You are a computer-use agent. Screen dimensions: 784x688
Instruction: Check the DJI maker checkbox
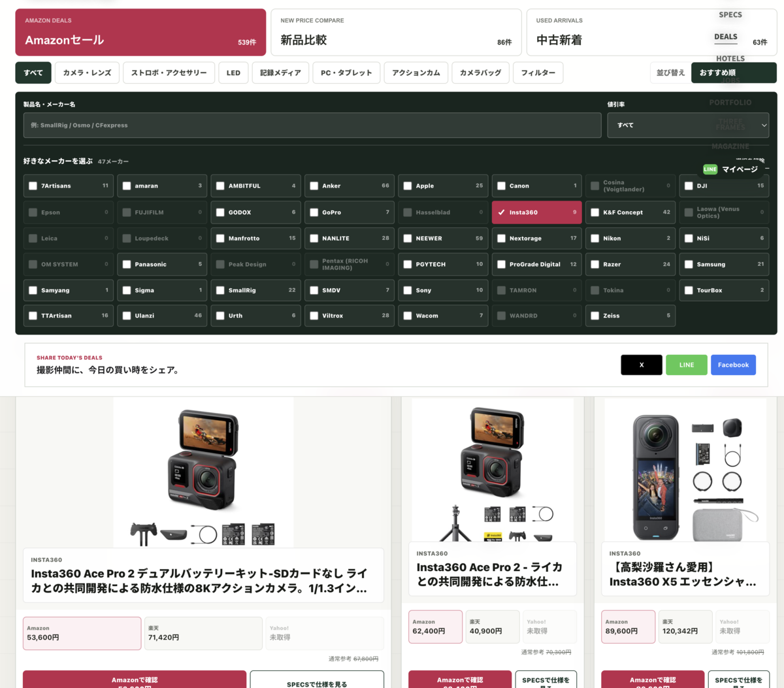[x=689, y=186]
